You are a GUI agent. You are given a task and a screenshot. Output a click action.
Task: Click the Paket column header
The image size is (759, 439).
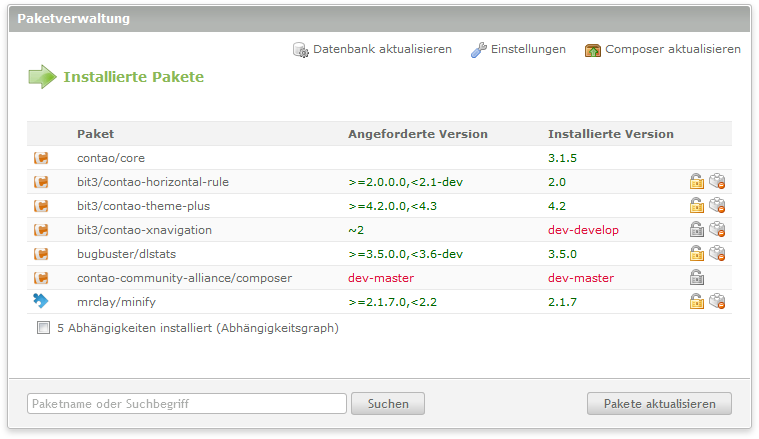[95, 134]
